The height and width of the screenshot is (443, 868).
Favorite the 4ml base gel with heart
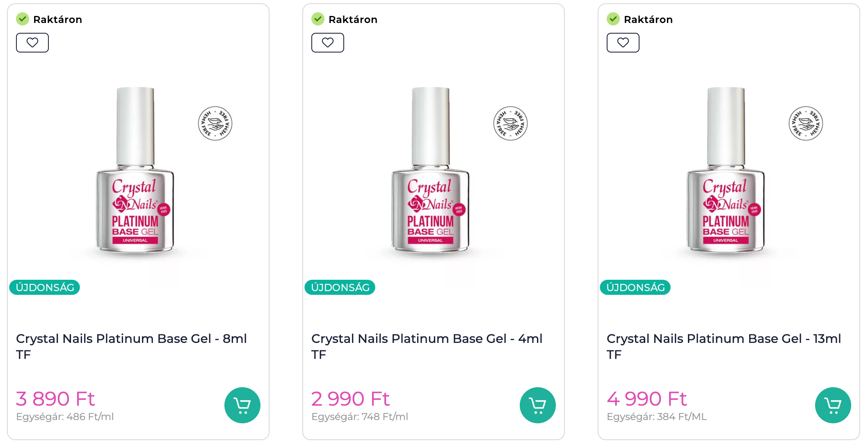328,43
